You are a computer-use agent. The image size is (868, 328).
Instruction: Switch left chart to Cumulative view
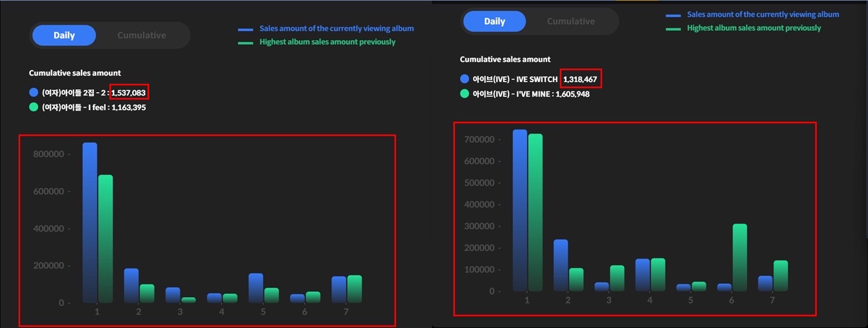coord(142,36)
